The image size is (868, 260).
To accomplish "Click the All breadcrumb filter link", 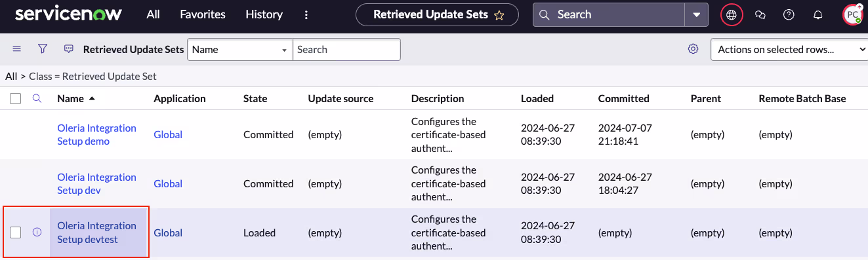I will pyautogui.click(x=11, y=77).
